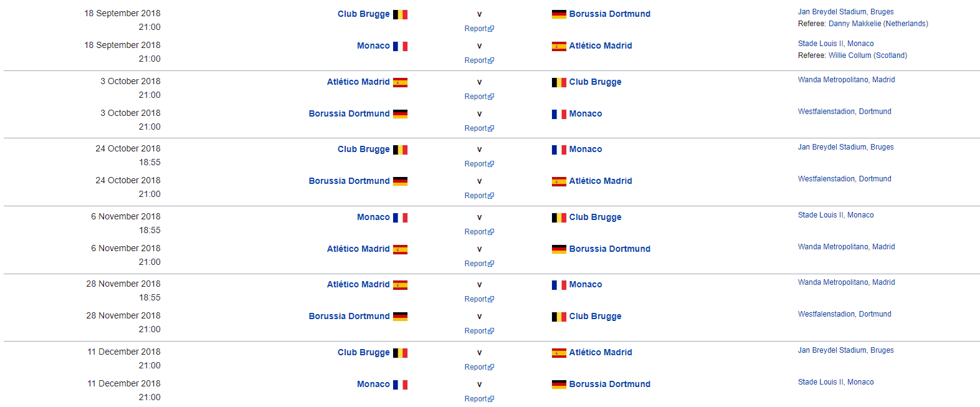Open Westfalenstadion link for 28 November match

point(844,314)
